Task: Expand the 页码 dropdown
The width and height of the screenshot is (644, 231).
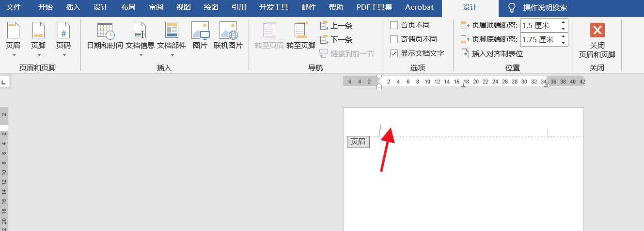Action: point(63,55)
